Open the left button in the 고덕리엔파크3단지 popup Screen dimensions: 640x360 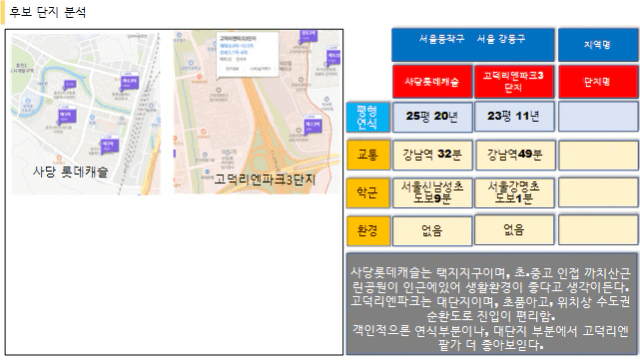click(232, 69)
